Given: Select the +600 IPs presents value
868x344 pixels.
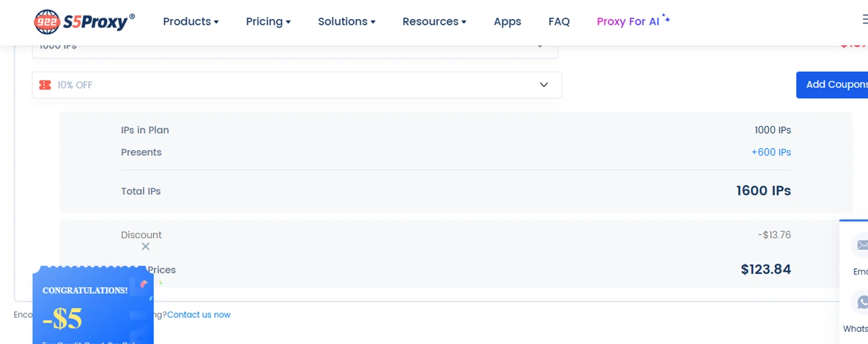Looking at the screenshot, I should 771,152.
